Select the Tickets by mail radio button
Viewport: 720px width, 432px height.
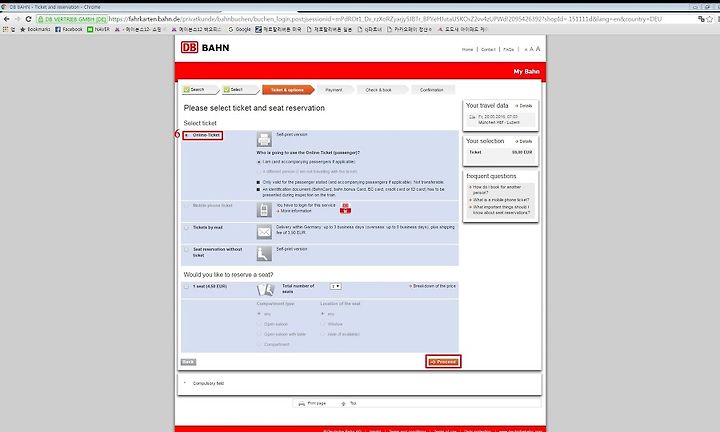coord(186,228)
